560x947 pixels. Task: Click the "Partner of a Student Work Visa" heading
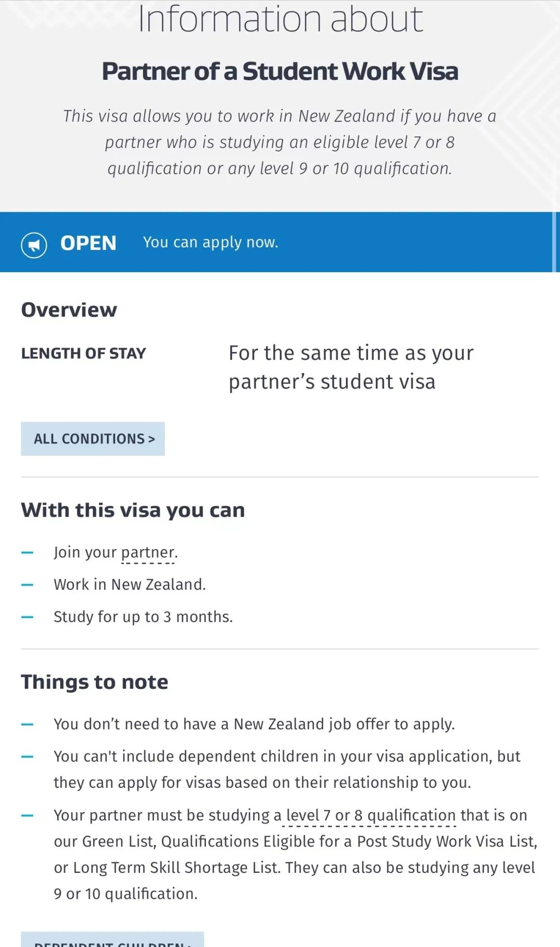(280, 71)
